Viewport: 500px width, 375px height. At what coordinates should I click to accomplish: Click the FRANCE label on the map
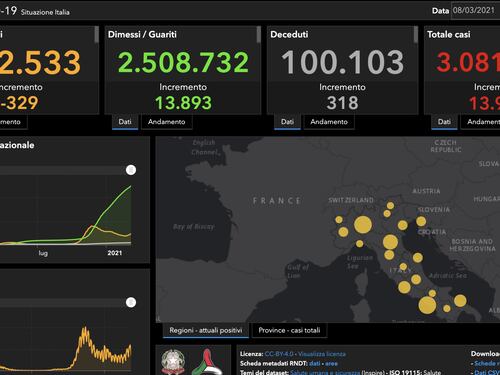tap(277, 201)
